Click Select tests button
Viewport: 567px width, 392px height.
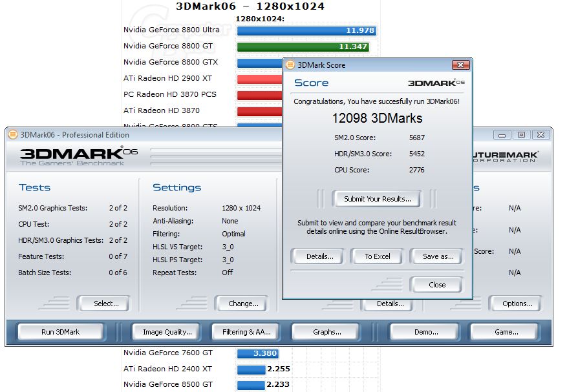tap(106, 304)
